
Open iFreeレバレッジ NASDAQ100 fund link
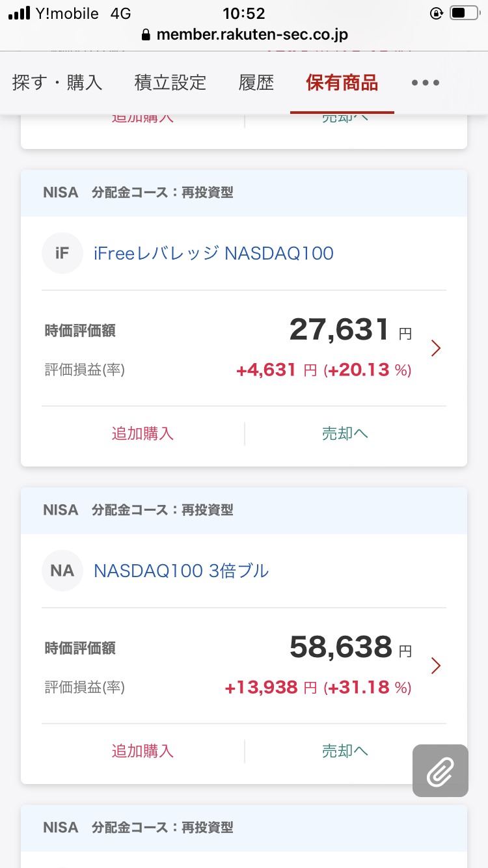213,253
